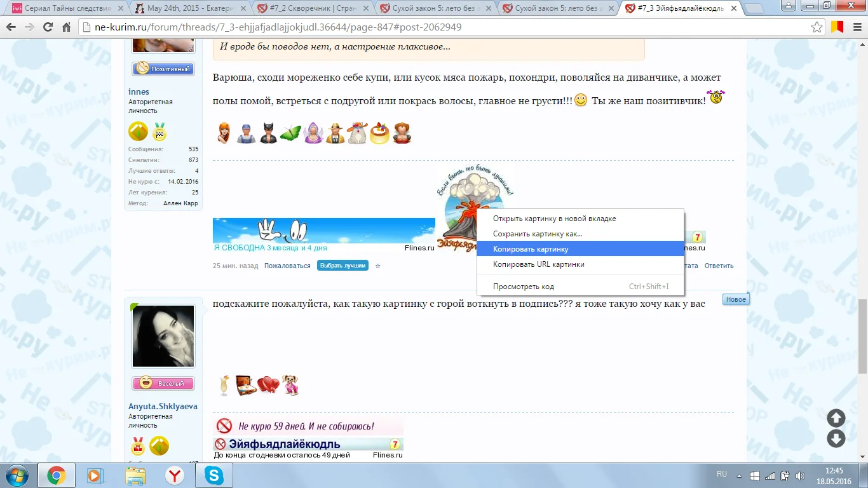Open the 'innes' user profile link

[x=139, y=92]
